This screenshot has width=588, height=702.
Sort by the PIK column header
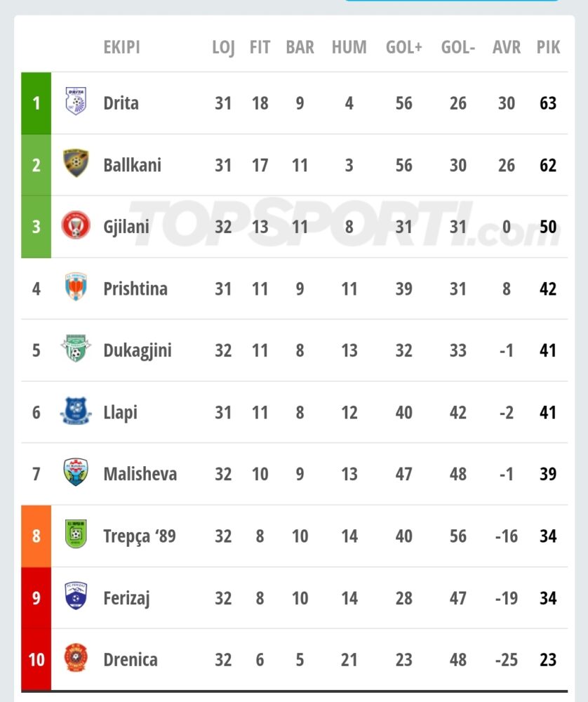548,47
